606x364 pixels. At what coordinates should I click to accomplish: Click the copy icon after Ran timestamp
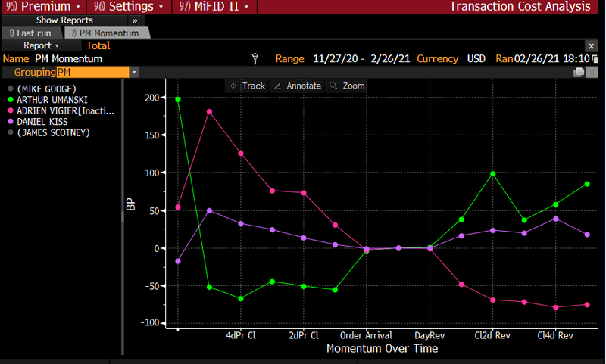[x=595, y=59]
